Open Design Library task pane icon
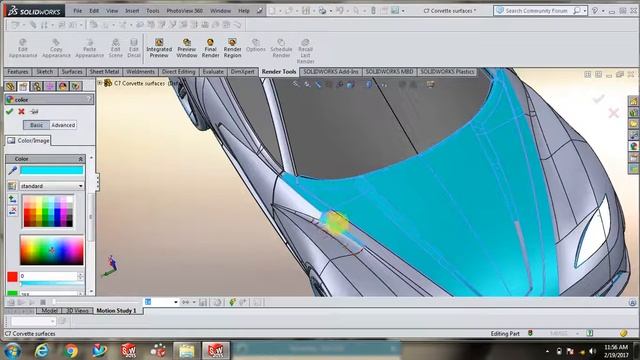 pos(633,112)
